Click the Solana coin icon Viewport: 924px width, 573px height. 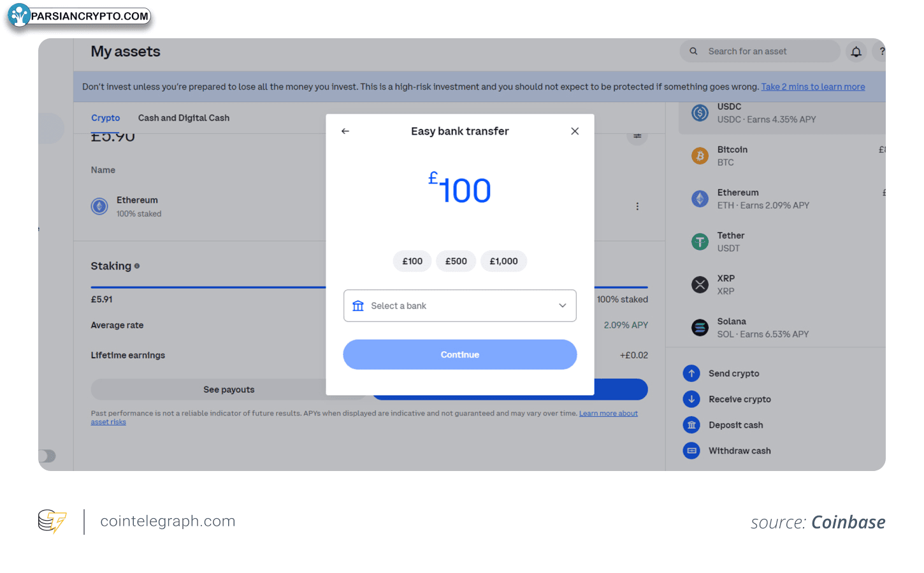click(700, 328)
